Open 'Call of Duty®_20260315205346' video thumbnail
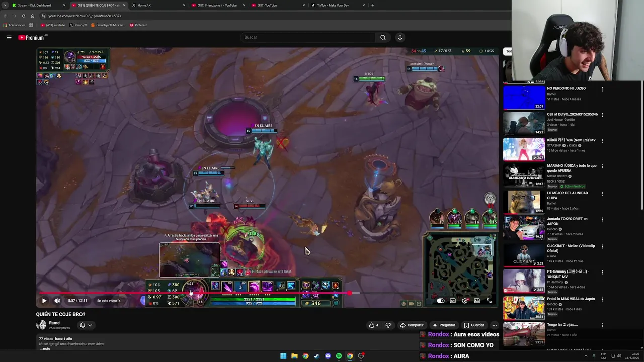This screenshot has width=644, height=362. tap(524, 123)
